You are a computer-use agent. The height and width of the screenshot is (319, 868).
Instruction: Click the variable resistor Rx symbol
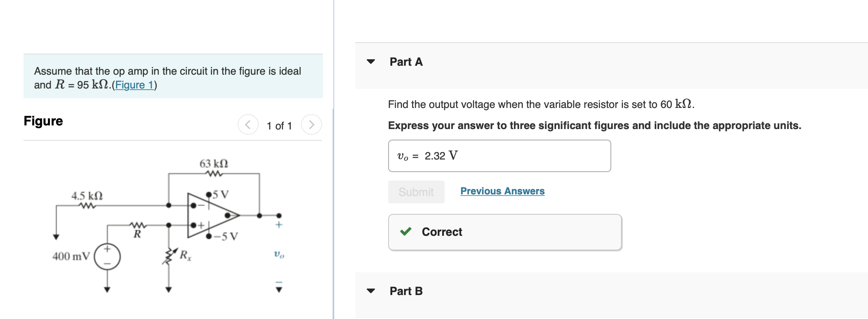tap(169, 256)
